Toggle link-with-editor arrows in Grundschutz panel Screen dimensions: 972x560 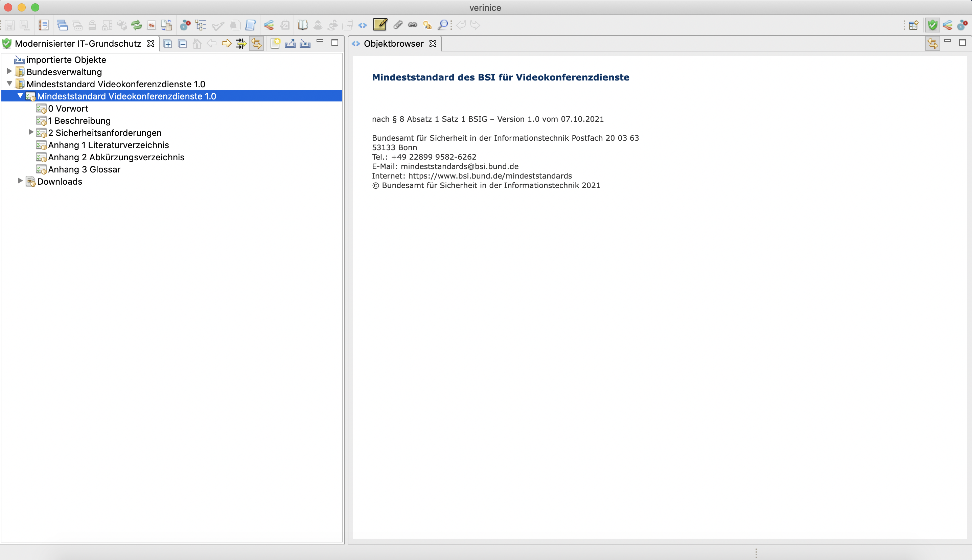pos(257,44)
